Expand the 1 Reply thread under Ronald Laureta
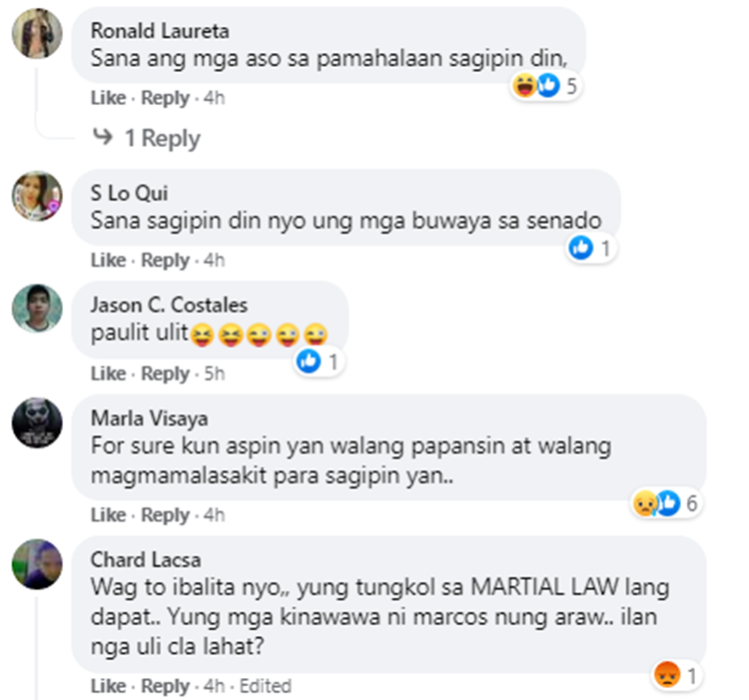749x700 pixels. coord(146,138)
